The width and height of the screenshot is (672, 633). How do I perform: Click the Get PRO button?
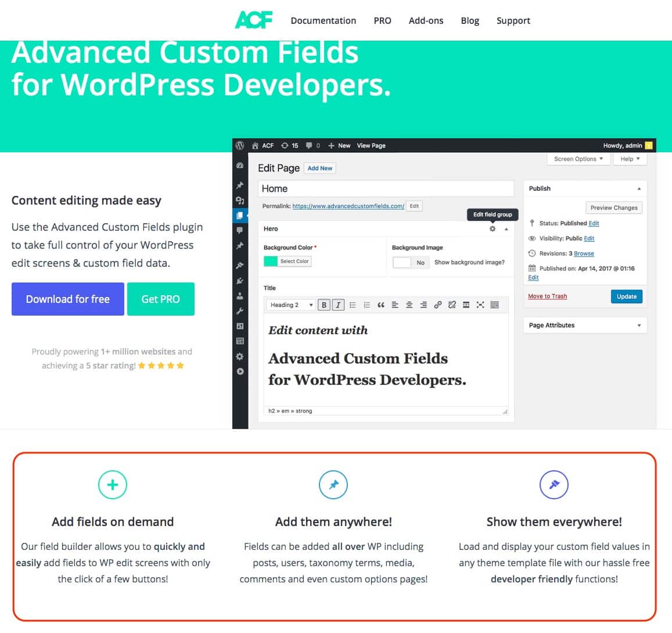[161, 299]
